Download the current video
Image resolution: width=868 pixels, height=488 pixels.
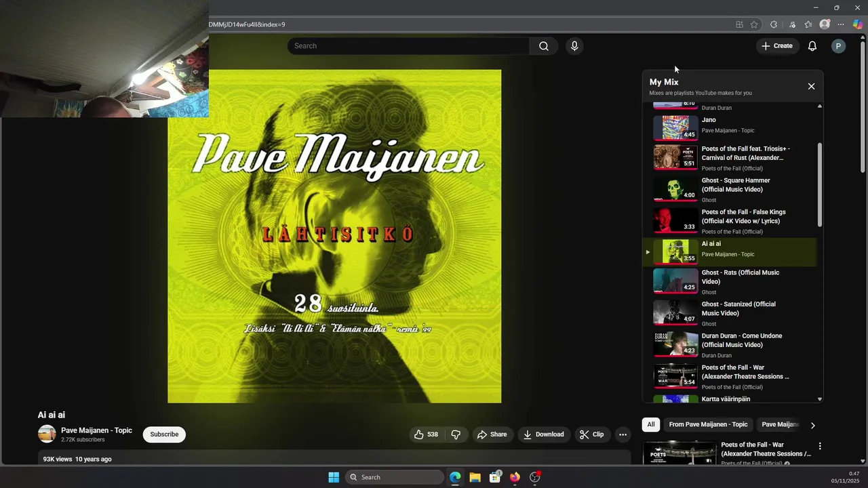[x=544, y=434]
